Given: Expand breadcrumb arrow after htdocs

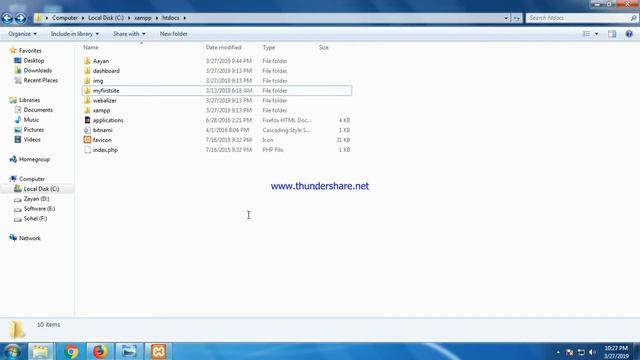Looking at the screenshot, I should click(x=184, y=18).
